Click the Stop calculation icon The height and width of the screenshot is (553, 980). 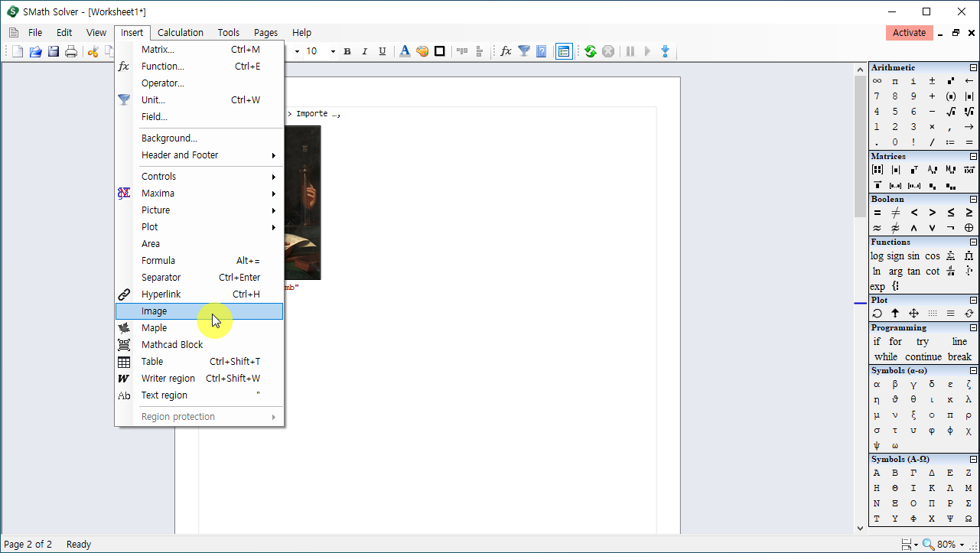(608, 51)
